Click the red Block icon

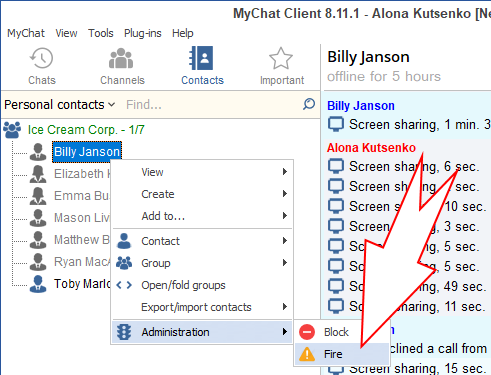307,332
